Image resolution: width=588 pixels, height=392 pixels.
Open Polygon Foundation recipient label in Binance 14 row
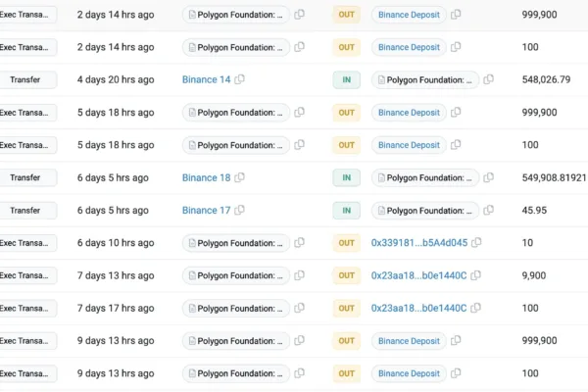coord(425,80)
